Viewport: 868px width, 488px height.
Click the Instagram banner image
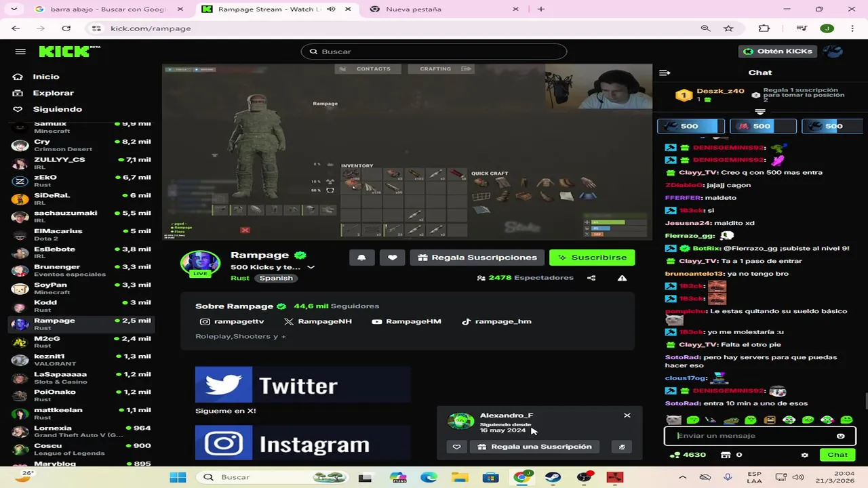point(302,444)
